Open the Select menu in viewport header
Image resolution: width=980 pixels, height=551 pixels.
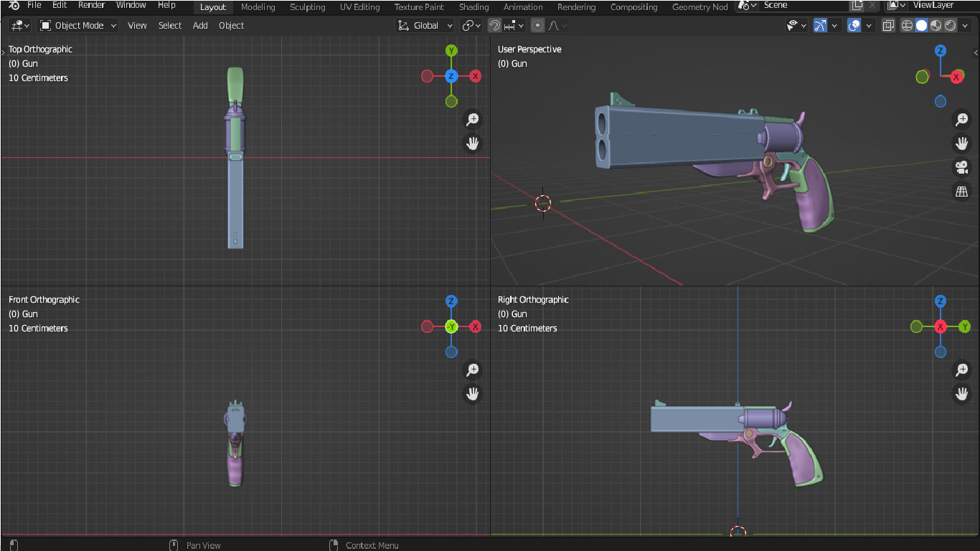tap(170, 26)
